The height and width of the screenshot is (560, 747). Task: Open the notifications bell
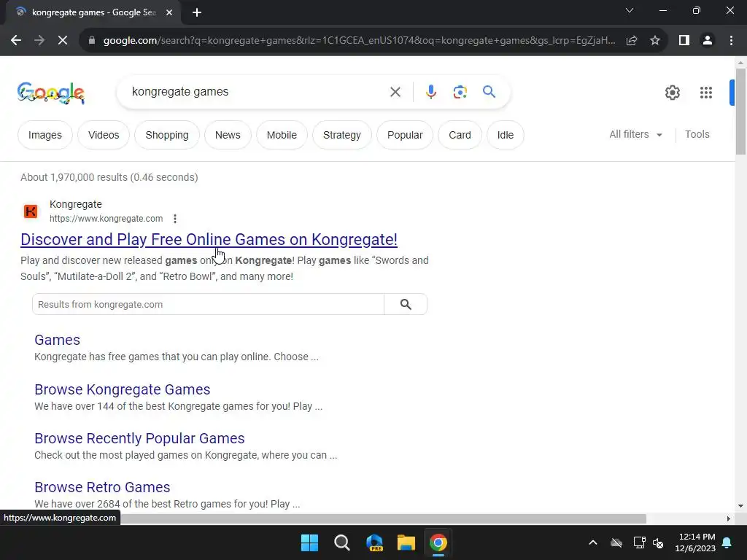(x=727, y=542)
